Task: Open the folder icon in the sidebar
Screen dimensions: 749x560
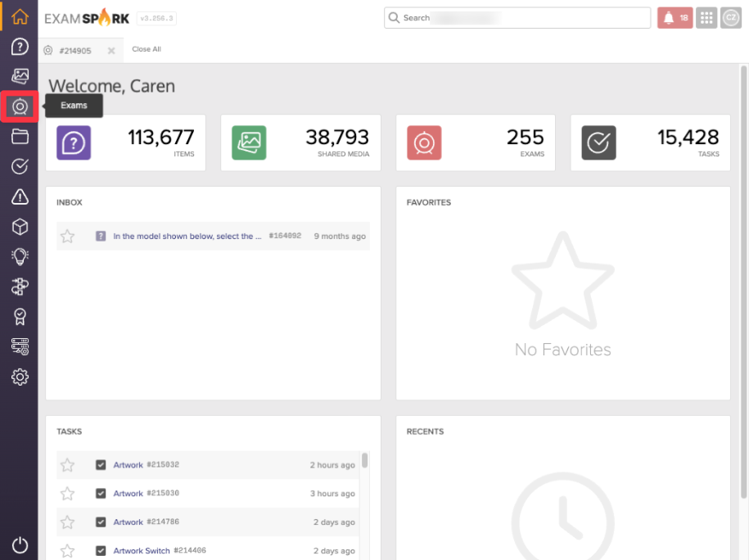Action: (20, 137)
